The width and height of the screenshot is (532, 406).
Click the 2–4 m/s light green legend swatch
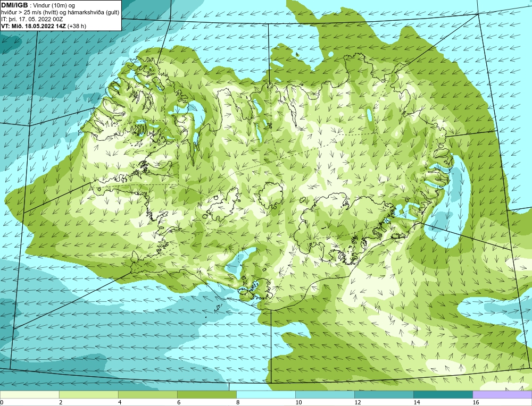(x=88, y=394)
